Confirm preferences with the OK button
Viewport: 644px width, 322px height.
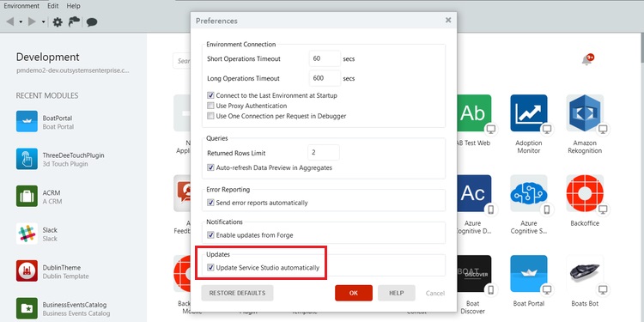pyautogui.click(x=354, y=293)
